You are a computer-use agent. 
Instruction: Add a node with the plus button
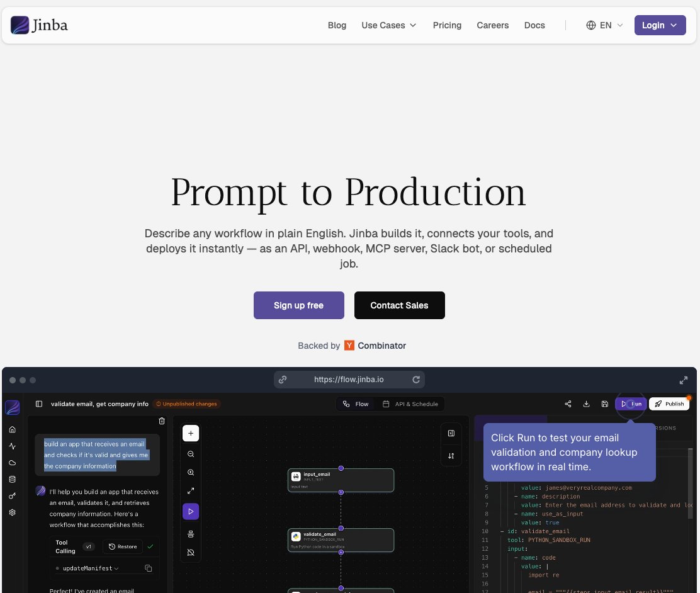[191, 433]
